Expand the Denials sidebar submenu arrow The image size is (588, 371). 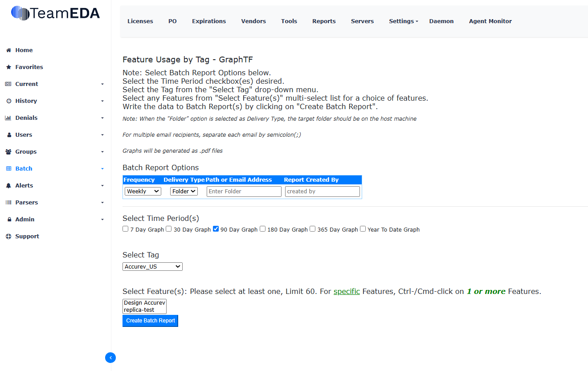[102, 118]
